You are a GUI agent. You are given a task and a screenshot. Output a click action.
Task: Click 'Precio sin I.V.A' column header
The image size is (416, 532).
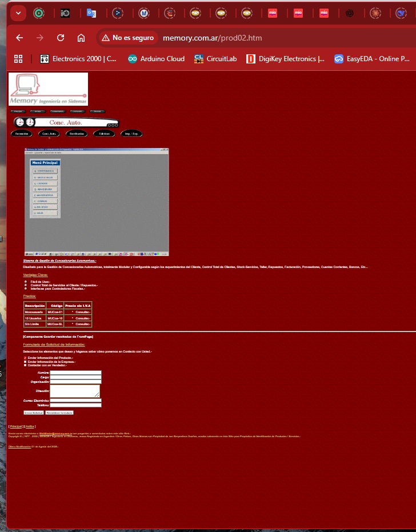(x=78, y=306)
